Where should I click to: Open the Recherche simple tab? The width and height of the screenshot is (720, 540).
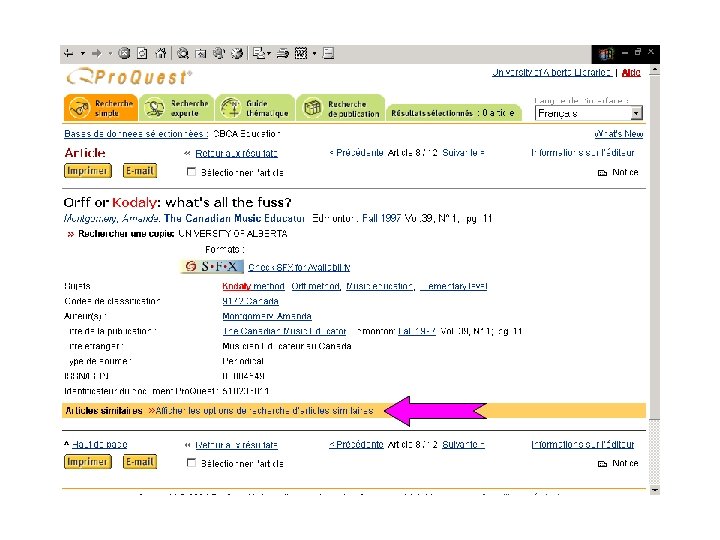click(x=101, y=108)
